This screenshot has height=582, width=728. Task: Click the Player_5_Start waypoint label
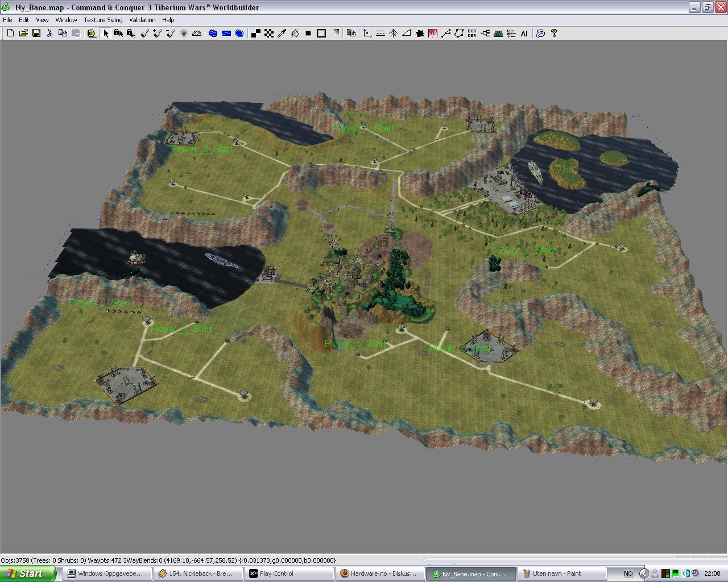tap(355, 343)
